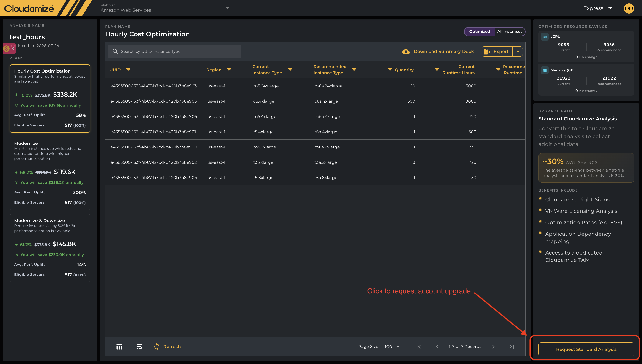Click the runtime hours value 10000

point(470,101)
